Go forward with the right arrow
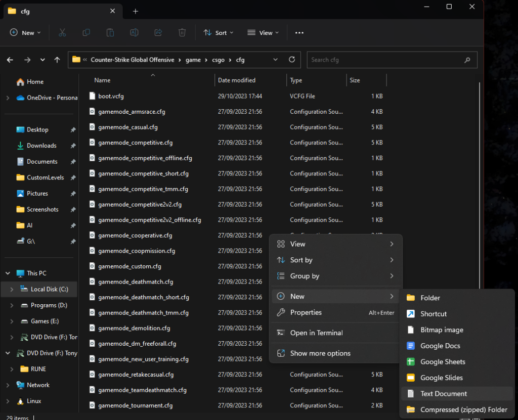The image size is (518, 420). point(27,60)
